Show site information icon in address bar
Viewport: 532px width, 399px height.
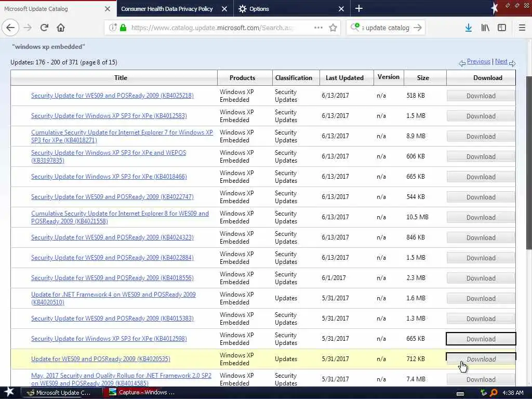pos(113,28)
